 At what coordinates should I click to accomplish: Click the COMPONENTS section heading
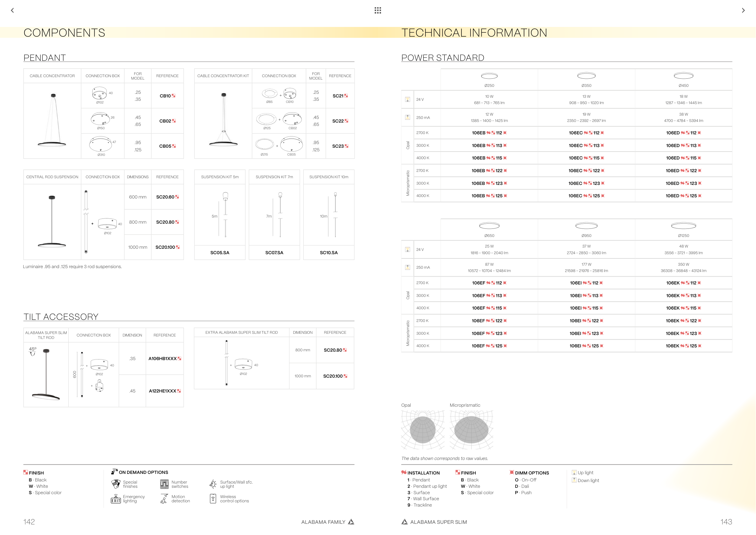pos(64,33)
